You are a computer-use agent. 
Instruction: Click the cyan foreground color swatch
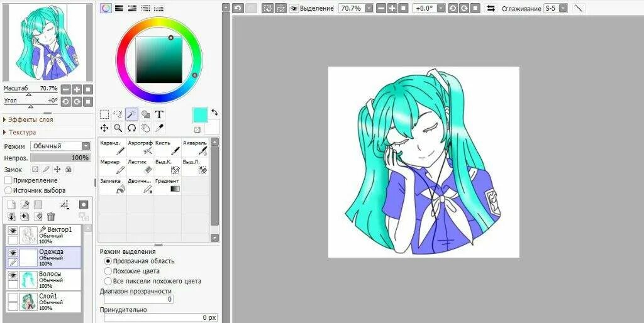click(x=200, y=115)
